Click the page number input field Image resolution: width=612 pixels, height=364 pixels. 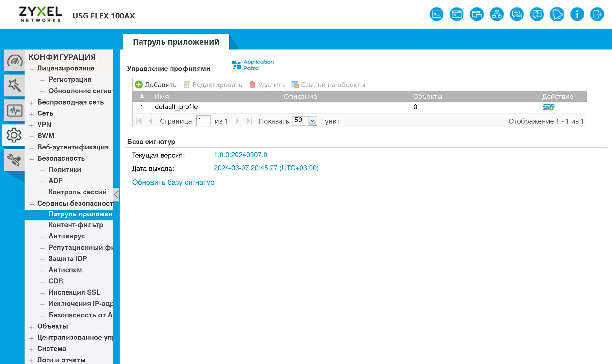click(203, 120)
